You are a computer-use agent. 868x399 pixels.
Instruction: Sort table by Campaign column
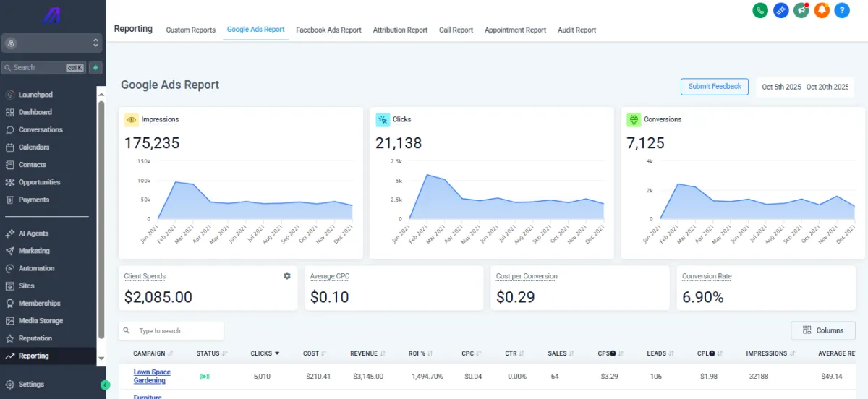tap(153, 353)
